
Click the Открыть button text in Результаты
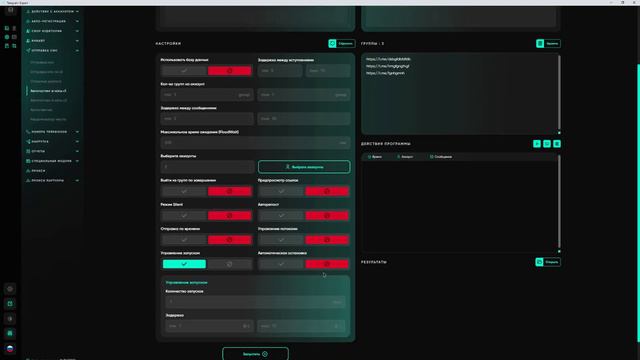coord(551,262)
